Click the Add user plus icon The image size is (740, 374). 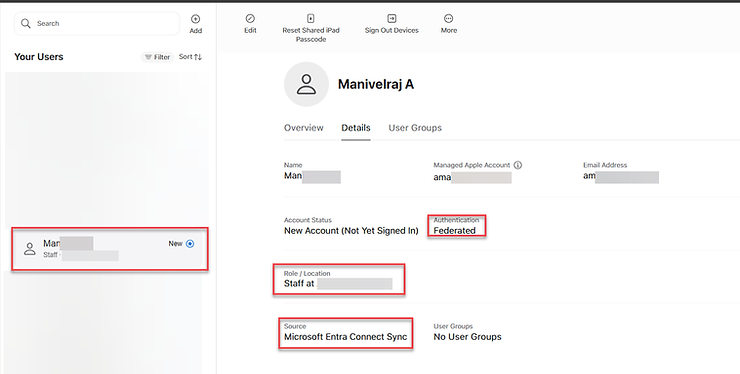pos(195,19)
